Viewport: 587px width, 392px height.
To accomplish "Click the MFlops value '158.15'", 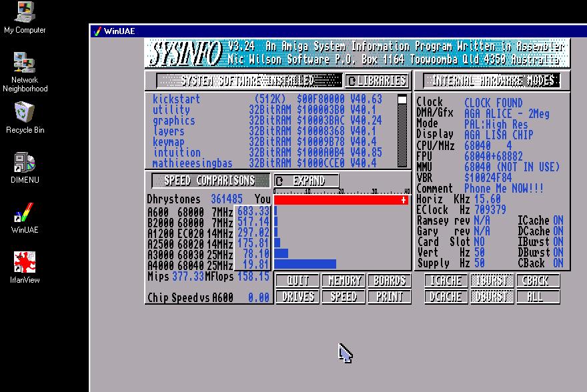I will [253, 277].
